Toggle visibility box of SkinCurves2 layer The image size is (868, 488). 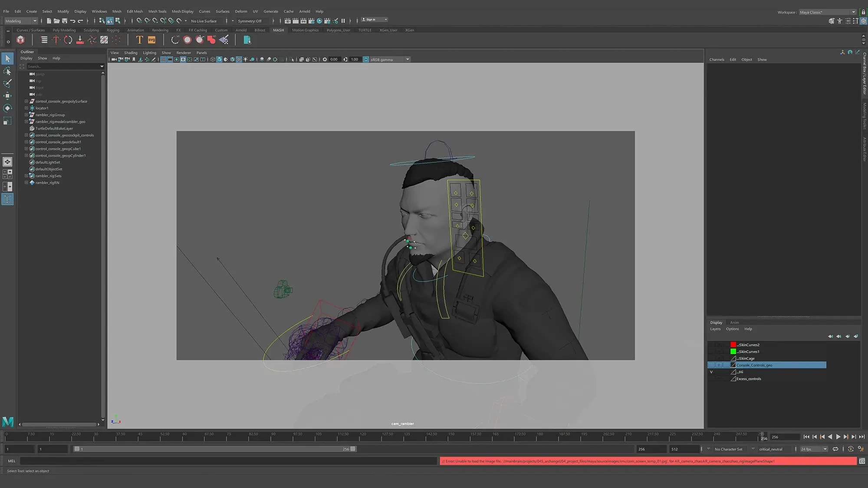[711, 345]
